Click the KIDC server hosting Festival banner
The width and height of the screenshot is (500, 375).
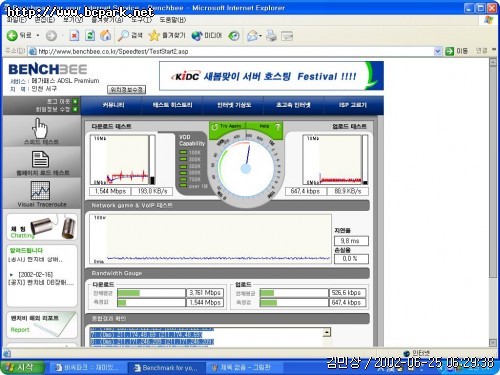(271, 76)
